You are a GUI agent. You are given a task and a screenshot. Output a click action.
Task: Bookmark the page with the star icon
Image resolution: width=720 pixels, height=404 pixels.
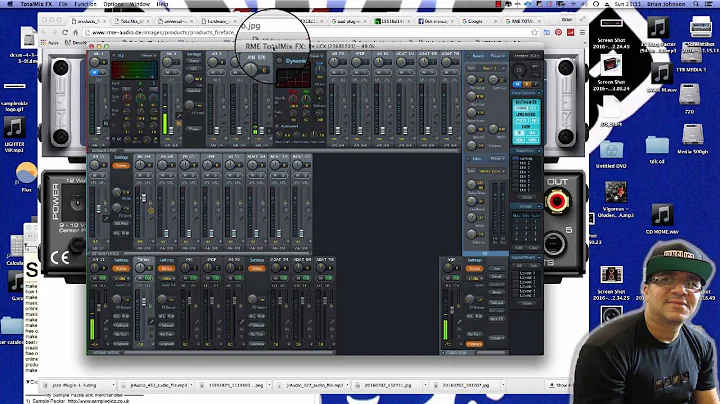coord(534,33)
